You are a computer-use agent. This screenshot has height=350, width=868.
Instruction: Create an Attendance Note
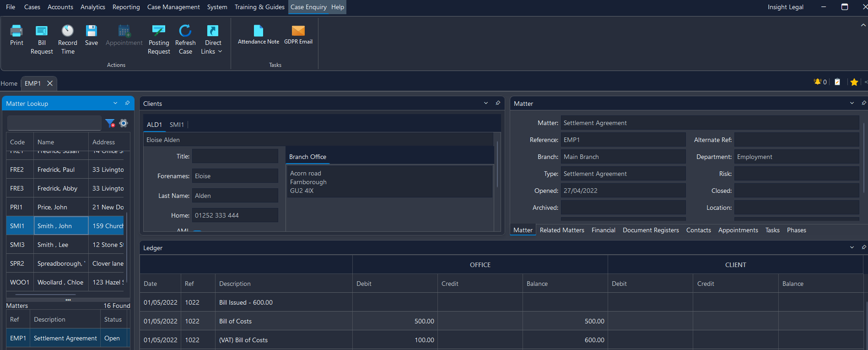259,35
